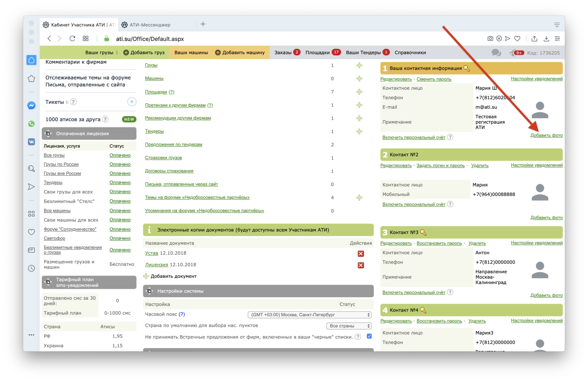Open WhatsApp icon in sidebar

pyautogui.click(x=31, y=124)
